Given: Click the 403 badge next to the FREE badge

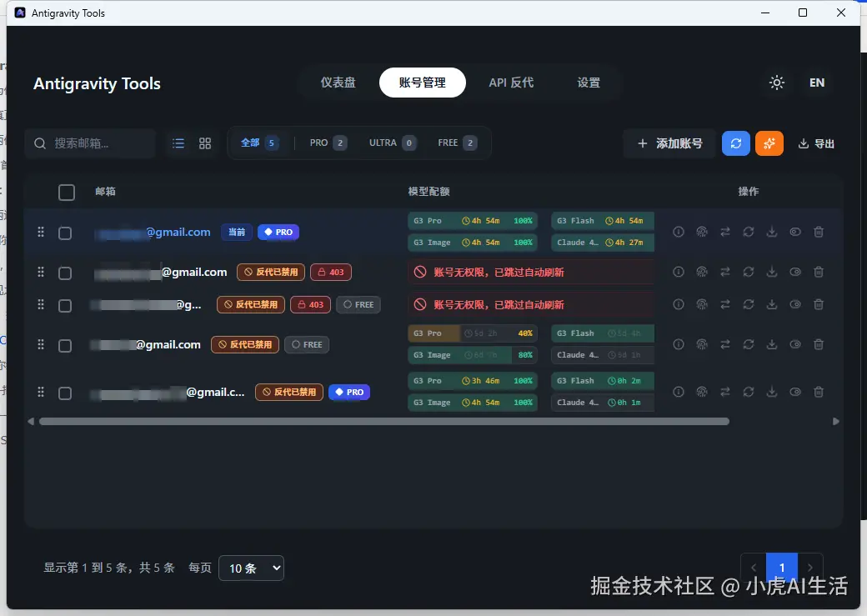Looking at the screenshot, I should [x=310, y=305].
